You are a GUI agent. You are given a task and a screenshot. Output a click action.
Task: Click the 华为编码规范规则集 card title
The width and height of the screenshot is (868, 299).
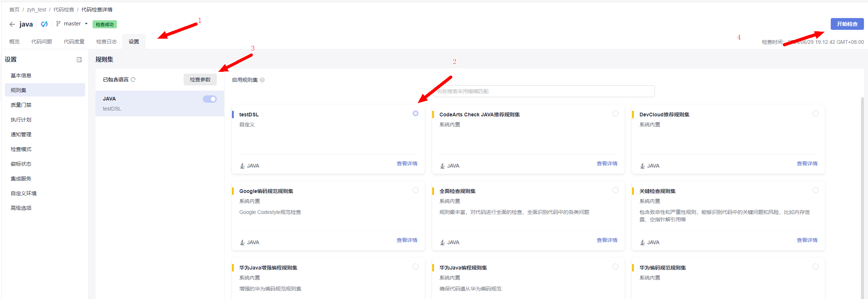click(663, 268)
